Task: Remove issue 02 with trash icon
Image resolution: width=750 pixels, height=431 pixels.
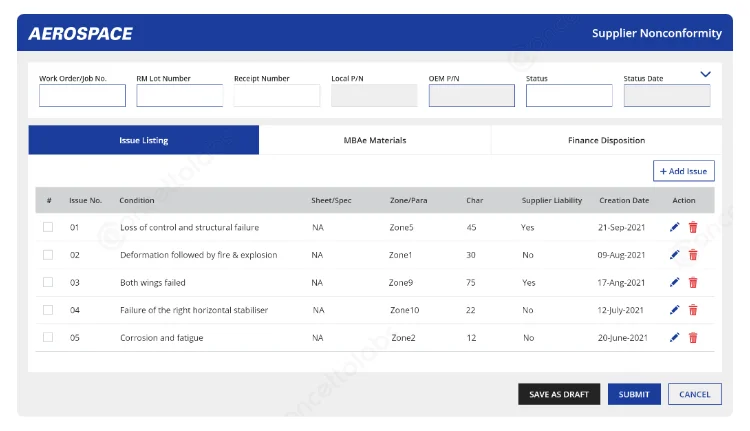Action: click(x=693, y=255)
